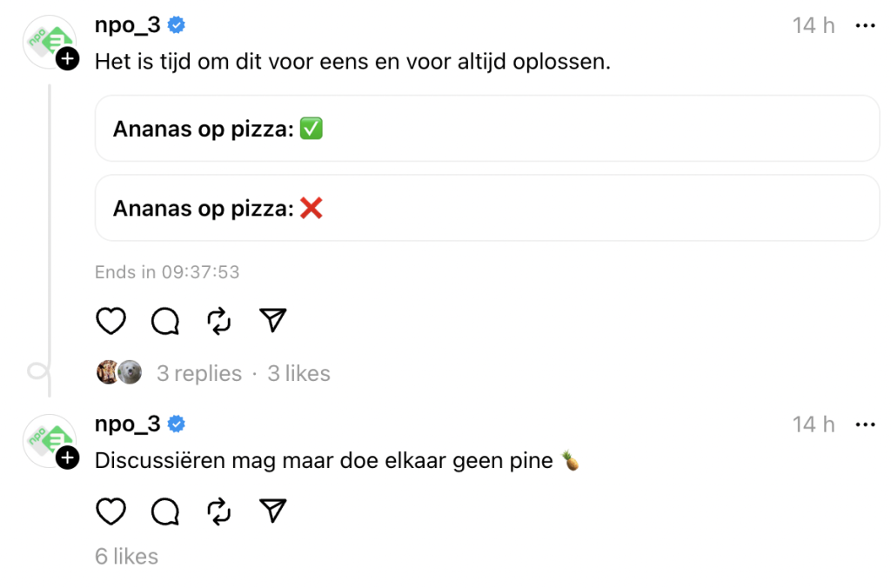The image size is (891, 588).
Task: Share the poll post via send icon
Action: pyautogui.click(x=273, y=322)
